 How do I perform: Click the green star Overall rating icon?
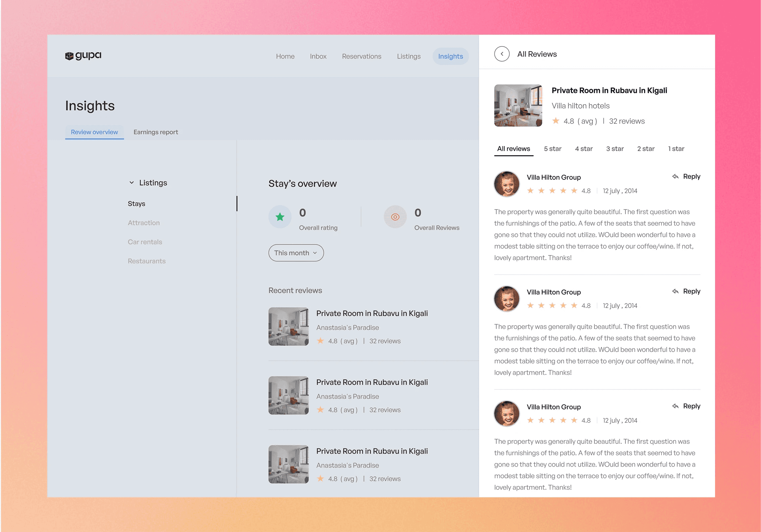[280, 217]
